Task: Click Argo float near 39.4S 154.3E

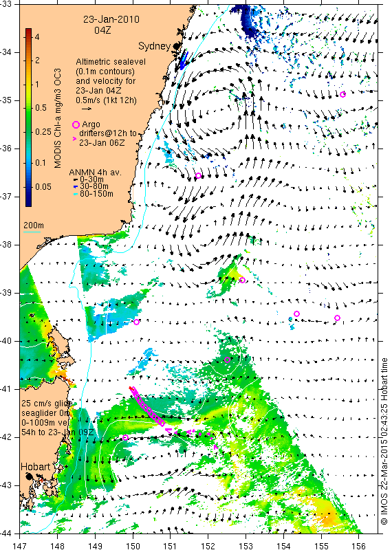Action: click(296, 314)
